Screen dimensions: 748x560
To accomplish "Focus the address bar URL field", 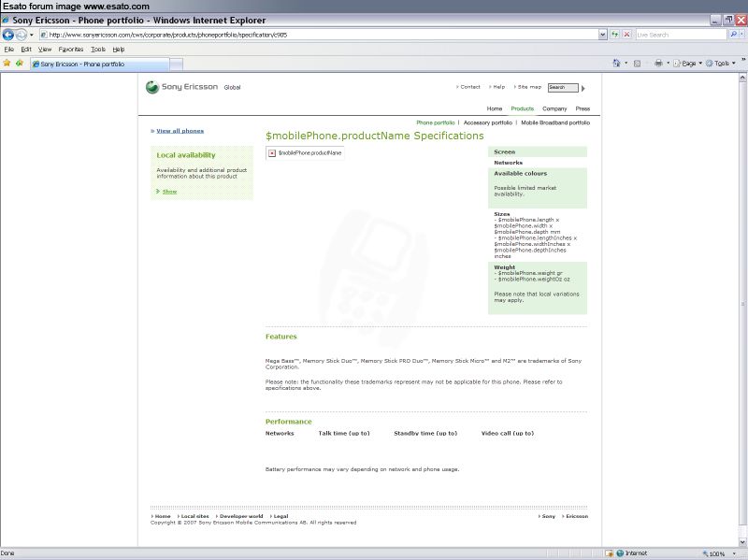I will pyautogui.click(x=320, y=35).
